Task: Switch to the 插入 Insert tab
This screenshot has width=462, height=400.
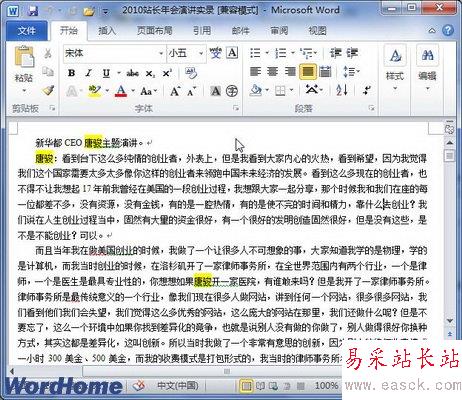Action: click(x=107, y=31)
